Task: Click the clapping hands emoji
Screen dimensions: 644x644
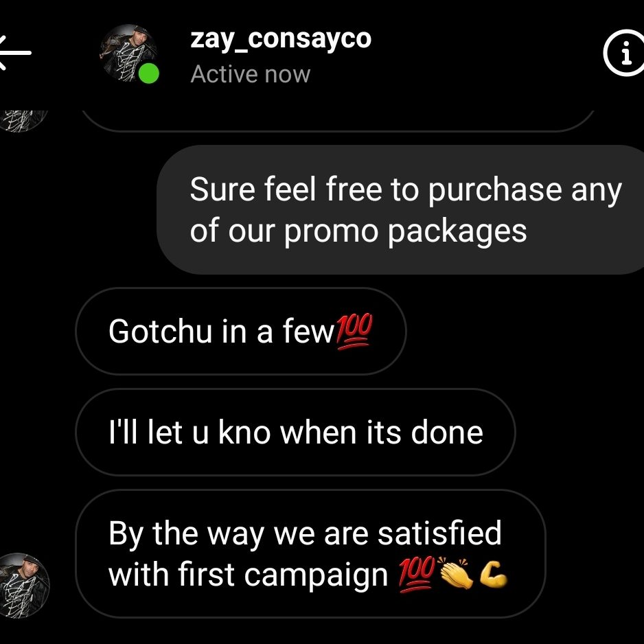Action: [x=456, y=573]
